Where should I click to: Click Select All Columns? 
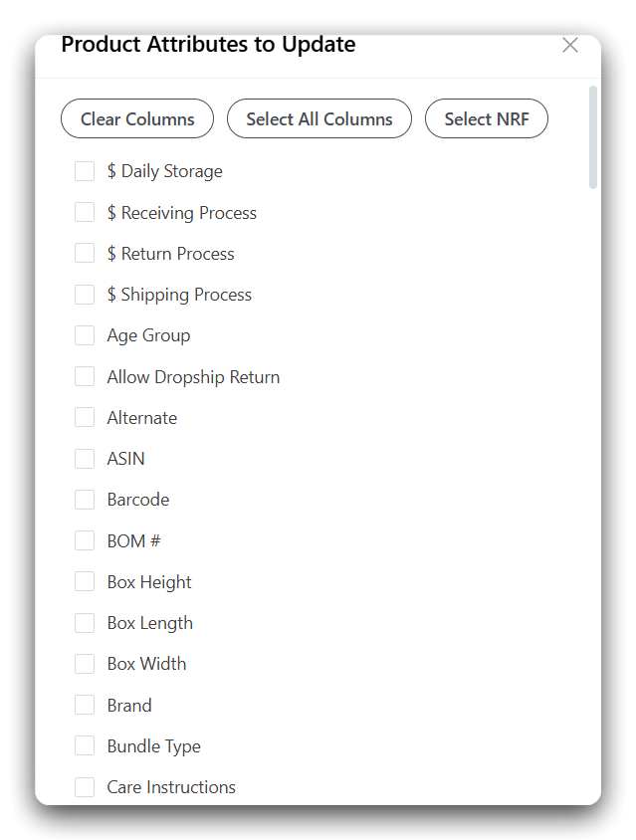318,118
